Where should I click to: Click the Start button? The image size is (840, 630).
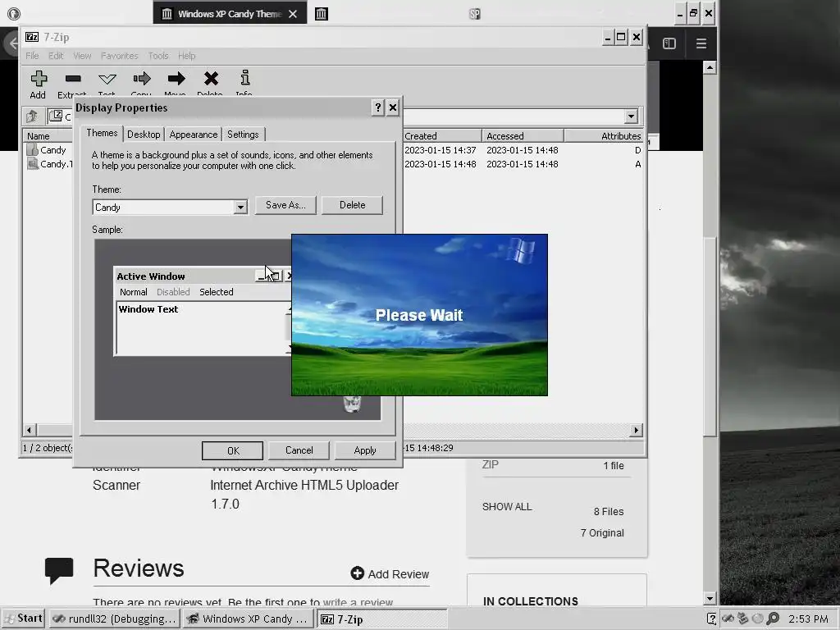24,619
